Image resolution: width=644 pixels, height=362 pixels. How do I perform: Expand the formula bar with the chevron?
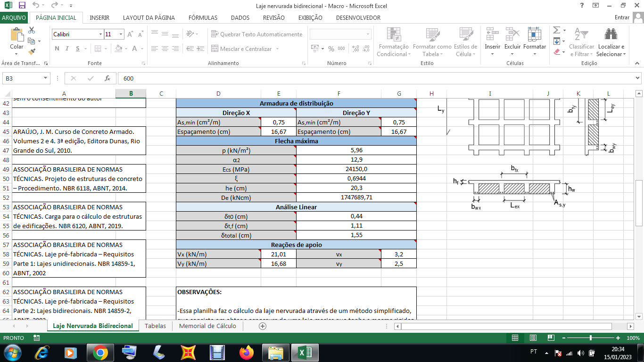pos(638,78)
